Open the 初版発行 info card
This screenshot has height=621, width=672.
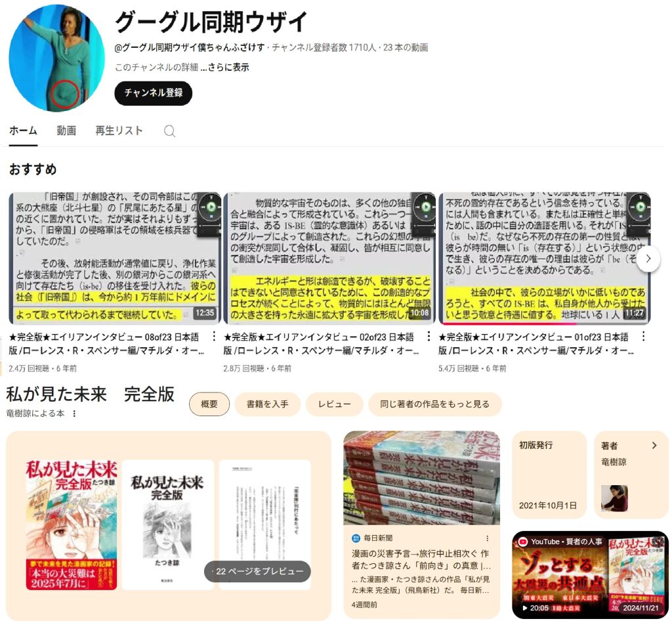(x=549, y=475)
